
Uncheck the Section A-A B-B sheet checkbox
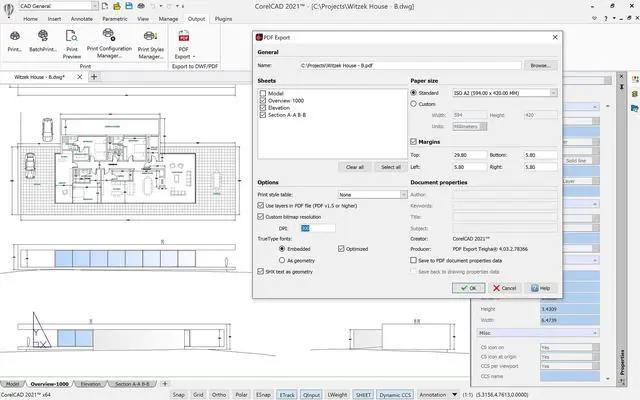pyautogui.click(x=263, y=115)
